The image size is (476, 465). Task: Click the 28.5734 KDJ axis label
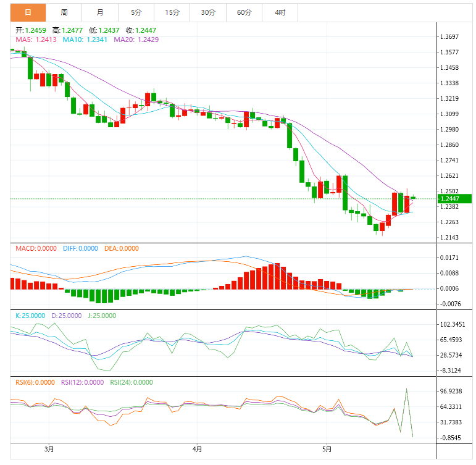coord(451,355)
